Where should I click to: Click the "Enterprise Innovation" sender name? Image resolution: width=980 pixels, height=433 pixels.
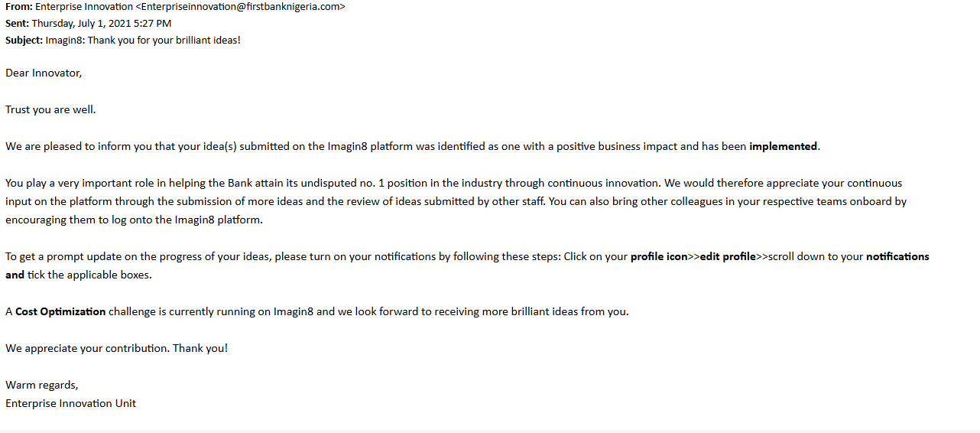click(x=84, y=6)
